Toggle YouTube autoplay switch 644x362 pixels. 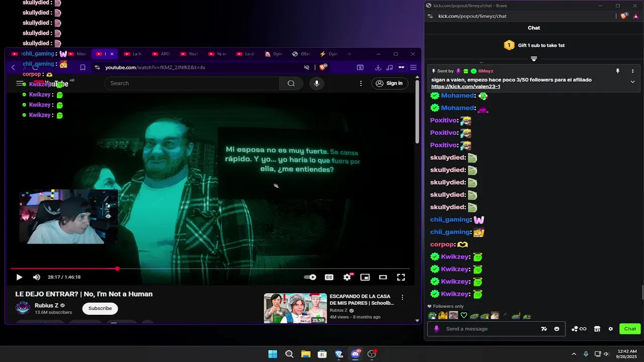click(310, 277)
